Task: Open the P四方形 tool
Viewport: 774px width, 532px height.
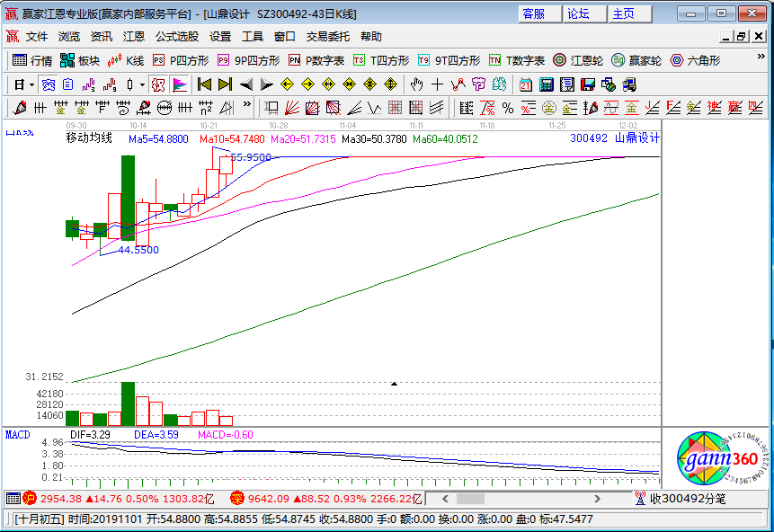Action: click(181, 60)
